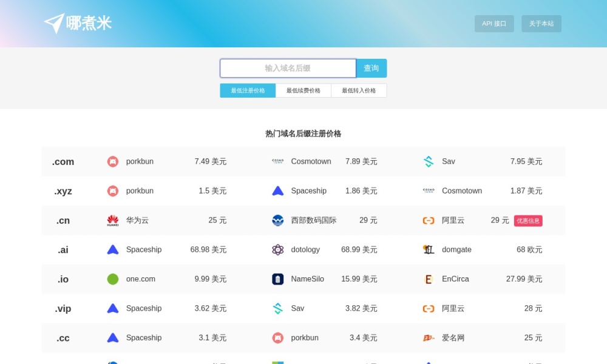Open the 最低转入价格 tab
This screenshot has height=364, width=607.
coord(359,90)
